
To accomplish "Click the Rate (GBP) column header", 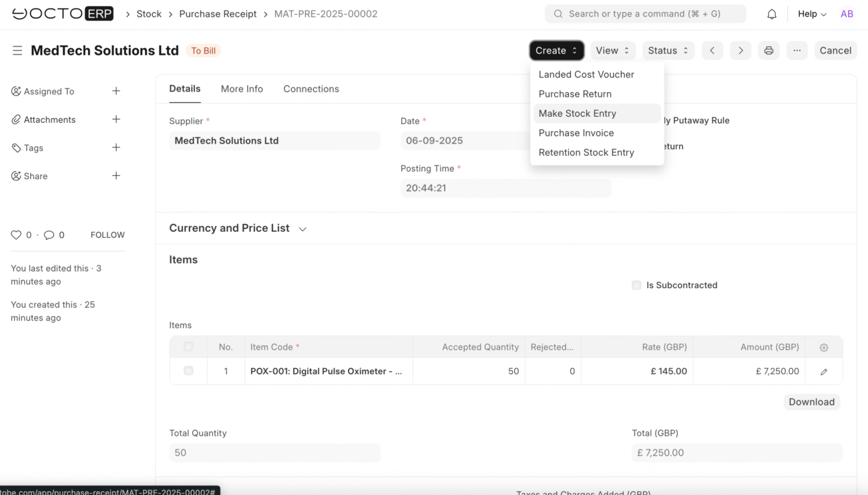I will tap(637, 347).
